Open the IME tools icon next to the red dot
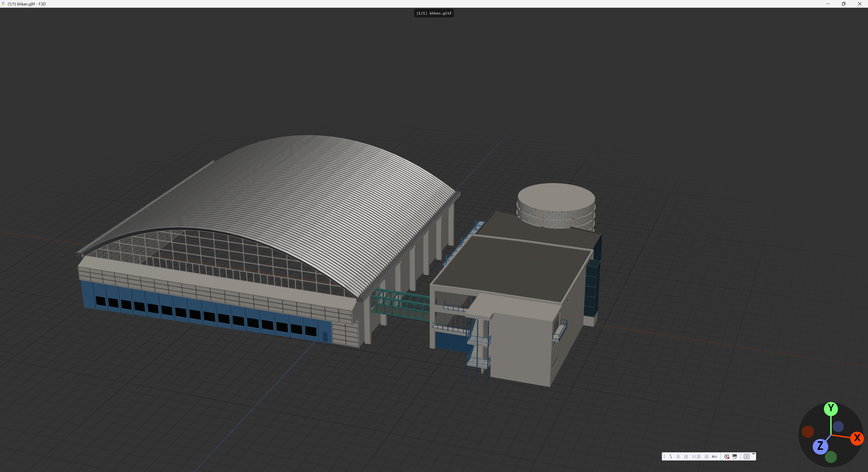 point(735,456)
